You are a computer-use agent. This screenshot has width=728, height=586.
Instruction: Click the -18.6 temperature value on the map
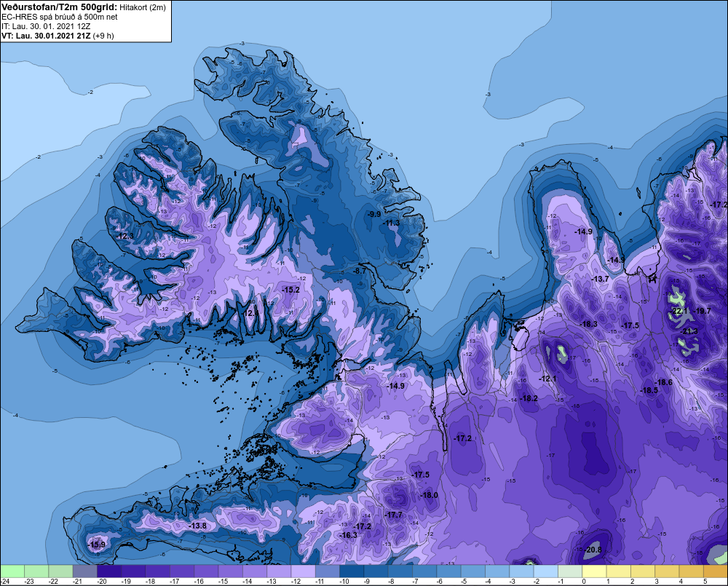(663, 382)
